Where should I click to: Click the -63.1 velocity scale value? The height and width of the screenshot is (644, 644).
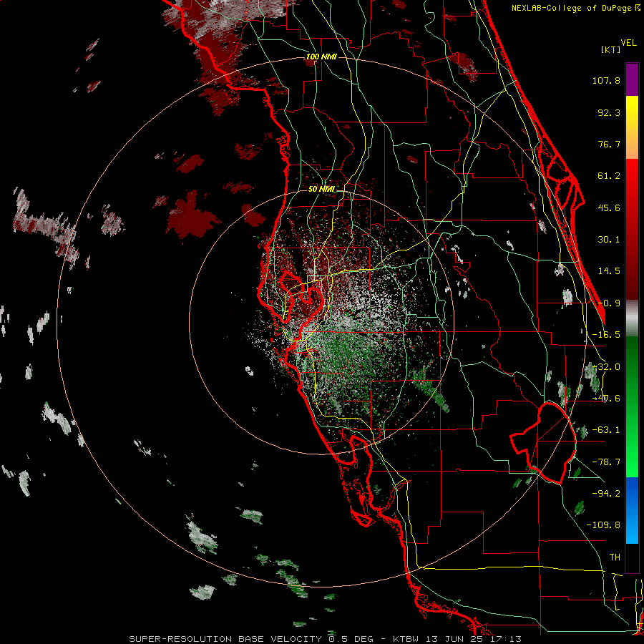[606, 430]
